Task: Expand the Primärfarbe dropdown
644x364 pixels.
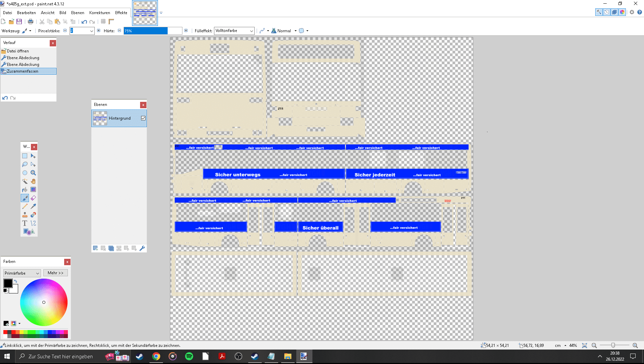Action: pyautogui.click(x=22, y=273)
